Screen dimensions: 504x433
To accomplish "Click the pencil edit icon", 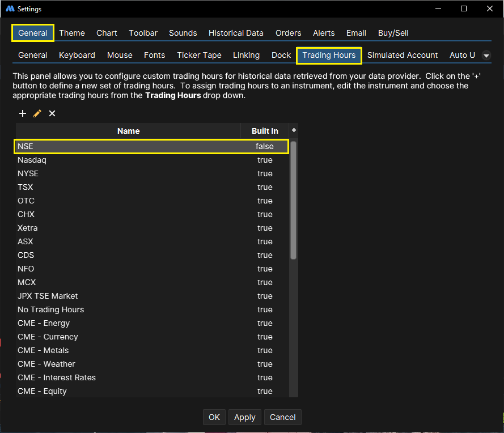I will (x=37, y=113).
